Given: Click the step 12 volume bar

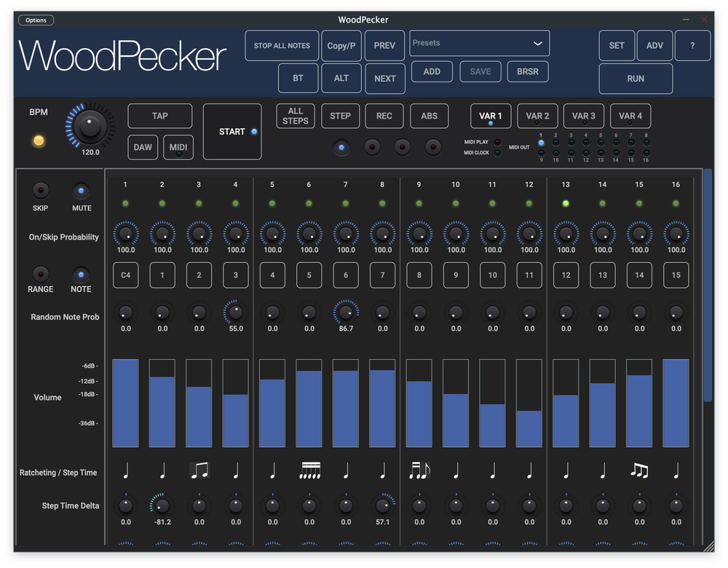Looking at the screenshot, I should pyautogui.click(x=529, y=403).
